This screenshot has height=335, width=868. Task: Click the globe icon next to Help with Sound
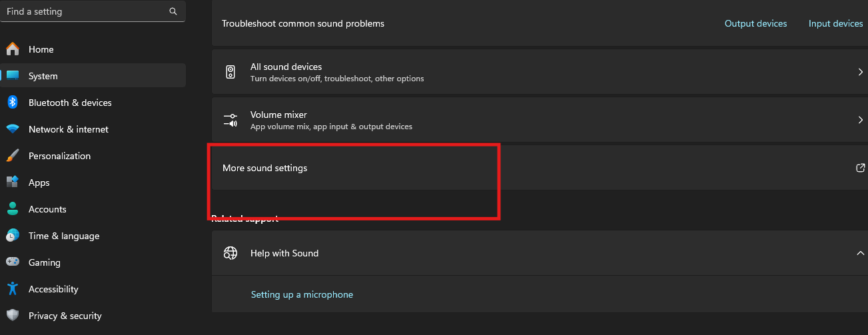[x=230, y=253]
